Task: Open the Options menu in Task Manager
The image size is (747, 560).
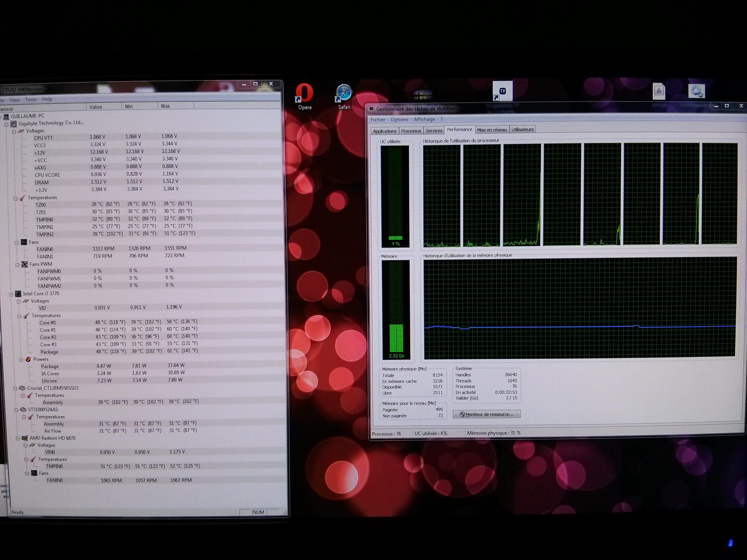Action: (400, 119)
